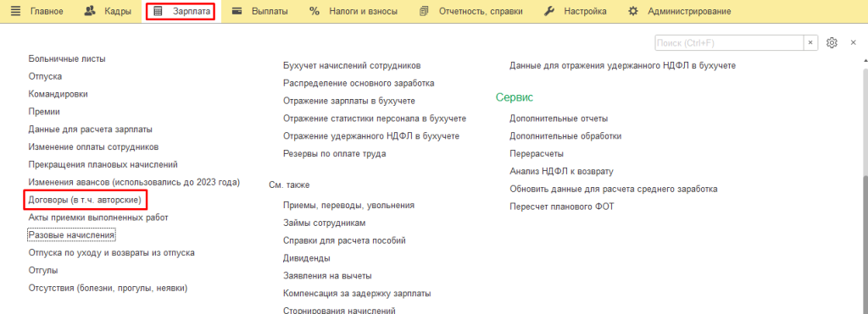Open Обновить данные для расчета среднего заработка

[614, 189]
